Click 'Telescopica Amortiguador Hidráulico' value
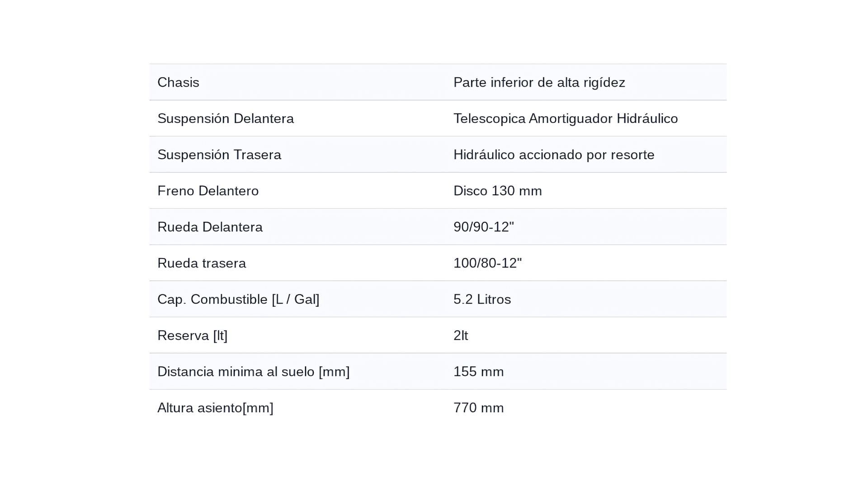Image resolution: width=868 pixels, height=488 pixels. pos(566,118)
